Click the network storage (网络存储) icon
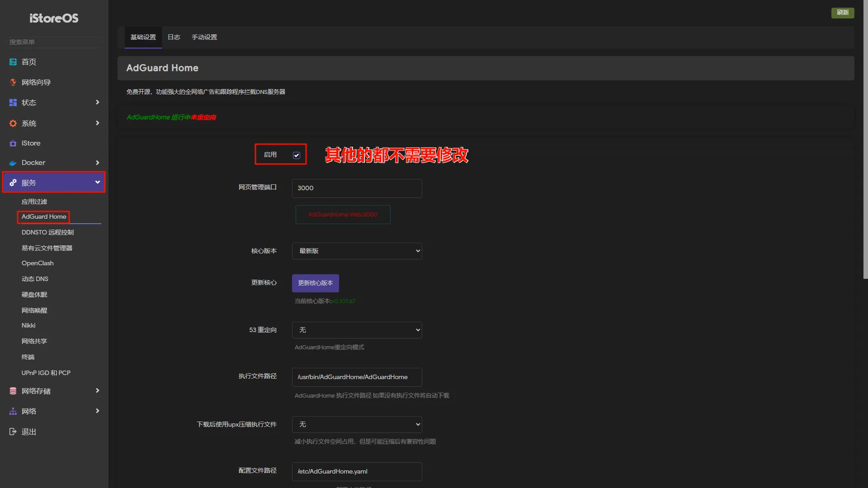This screenshot has height=488, width=868. (13, 391)
